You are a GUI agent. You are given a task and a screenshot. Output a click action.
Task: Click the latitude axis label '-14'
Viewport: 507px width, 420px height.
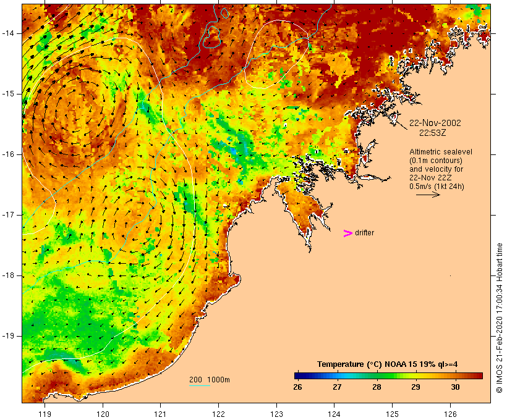[x=8, y=33]
